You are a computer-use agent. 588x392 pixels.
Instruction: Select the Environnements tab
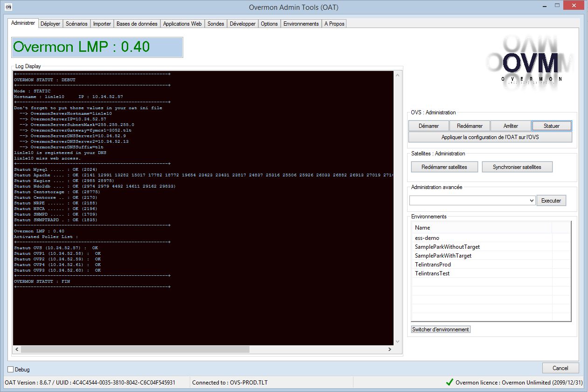click(x=301, y=24)
